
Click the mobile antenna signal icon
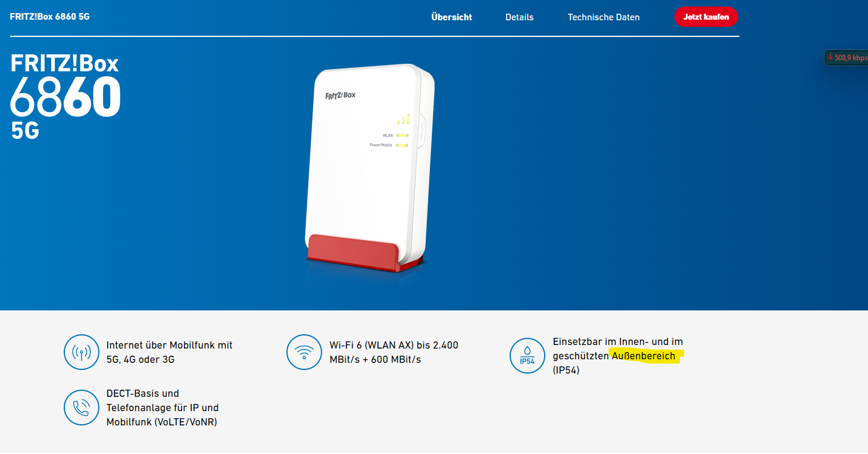coord(81,352)
